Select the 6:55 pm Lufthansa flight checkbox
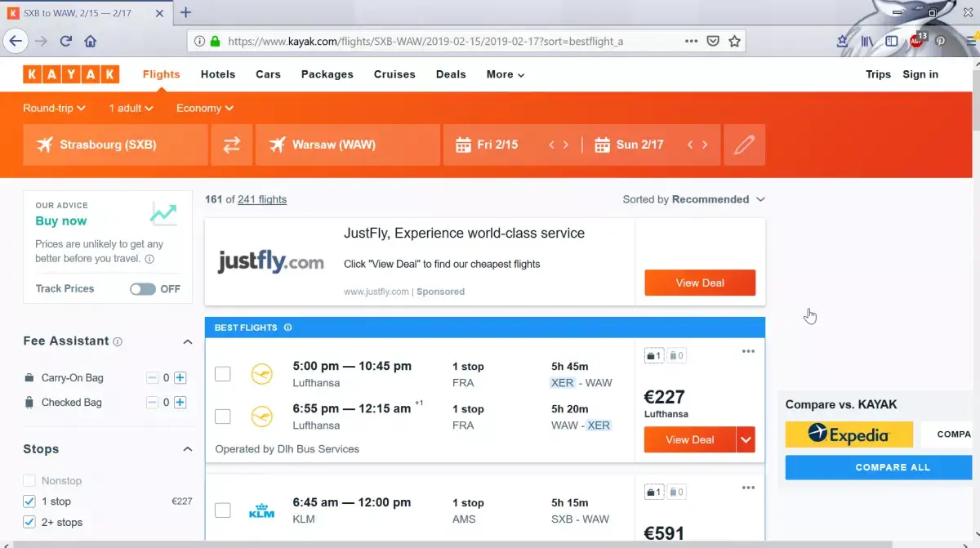Image resolution: width=980 pixels, height=548 pixels. [222, 417]
